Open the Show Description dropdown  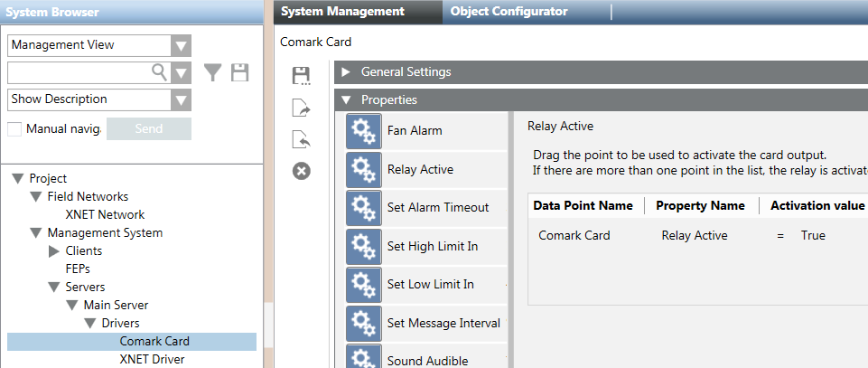click(181, 99)
